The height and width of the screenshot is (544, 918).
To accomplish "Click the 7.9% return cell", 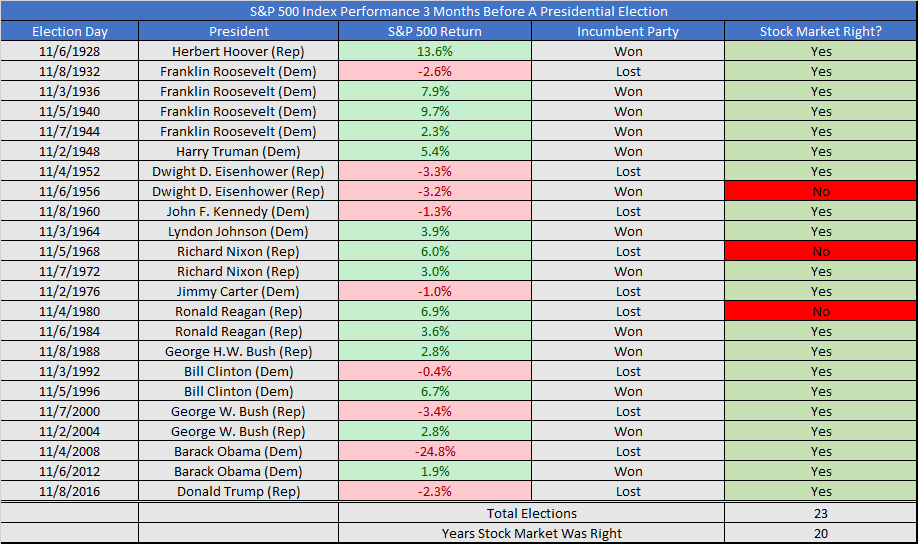I will (434, 91).
